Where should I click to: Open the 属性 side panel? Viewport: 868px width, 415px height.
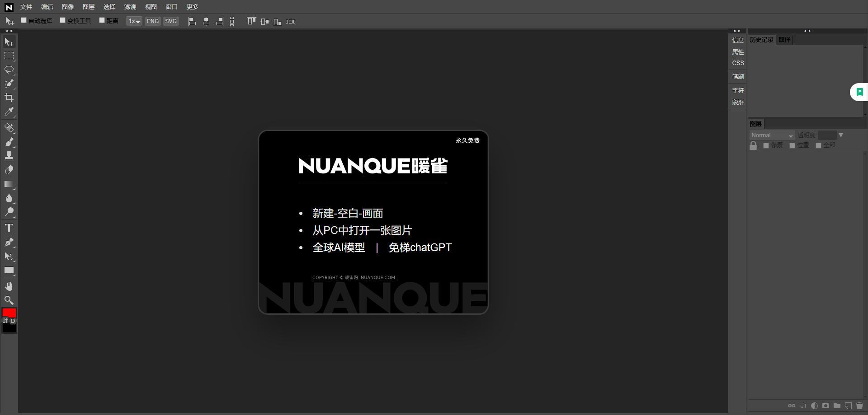pyautogui.click(x=738, y=52)
